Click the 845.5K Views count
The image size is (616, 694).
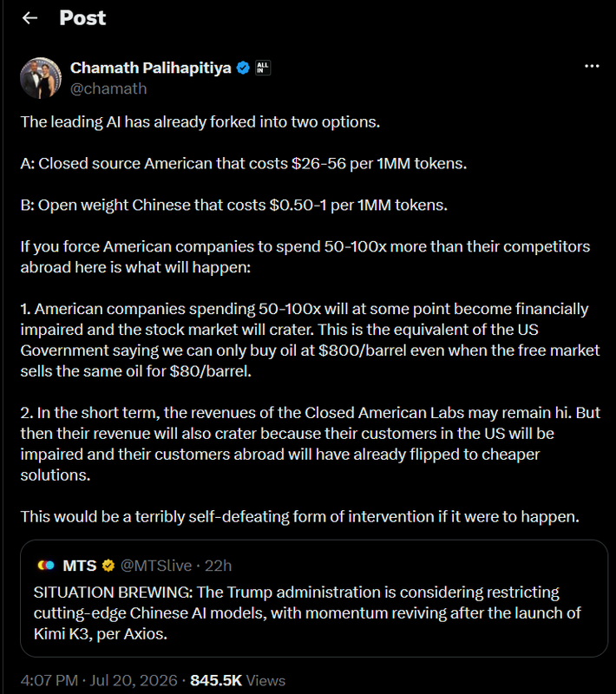[x=238, y=680]
